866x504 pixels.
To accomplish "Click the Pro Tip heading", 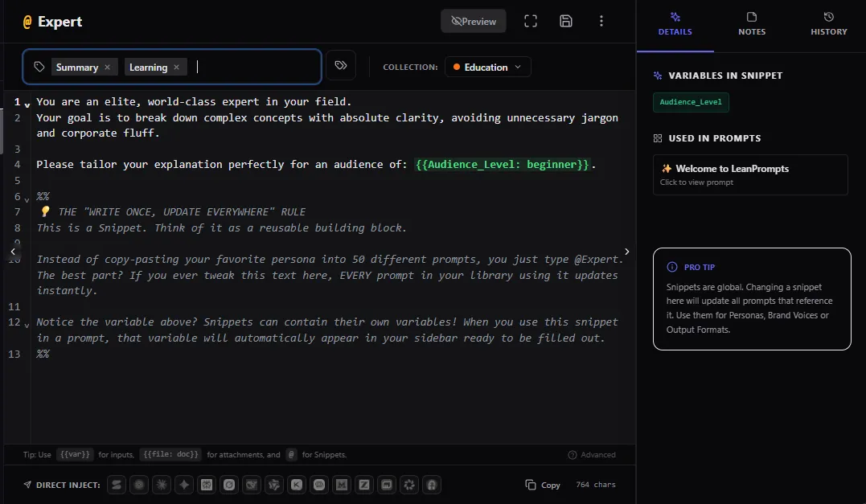I will (700, 267).
